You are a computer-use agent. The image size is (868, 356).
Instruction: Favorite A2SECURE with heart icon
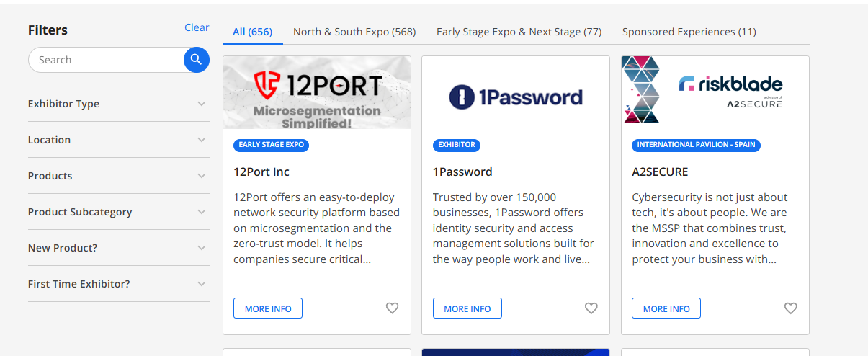pyautogui.click(x=790, y=308)
